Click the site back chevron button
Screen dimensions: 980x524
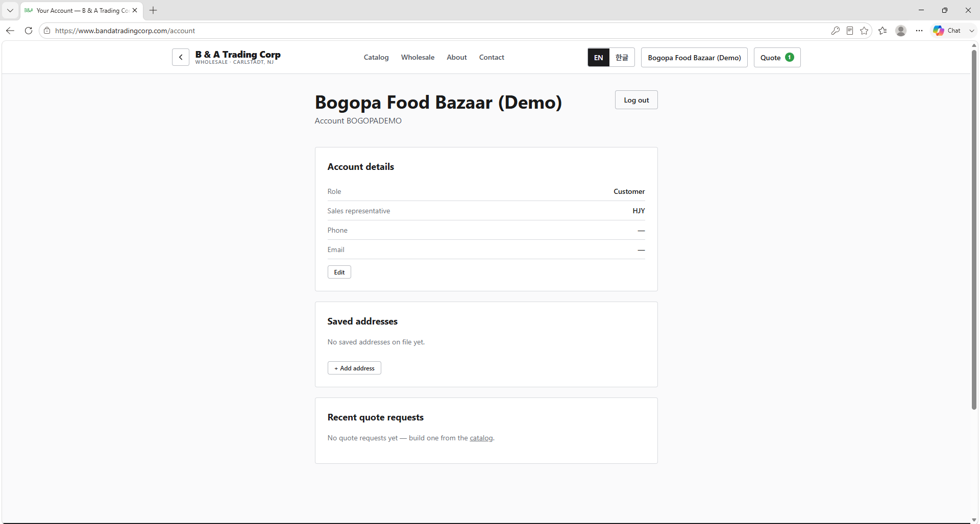coord(181,57)
